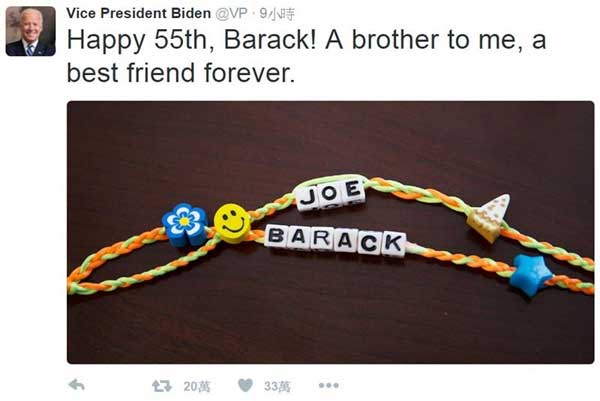Click the 'best friend forever.' text line
The height and width of the screenshot is (401, 600).
point(181,73)
